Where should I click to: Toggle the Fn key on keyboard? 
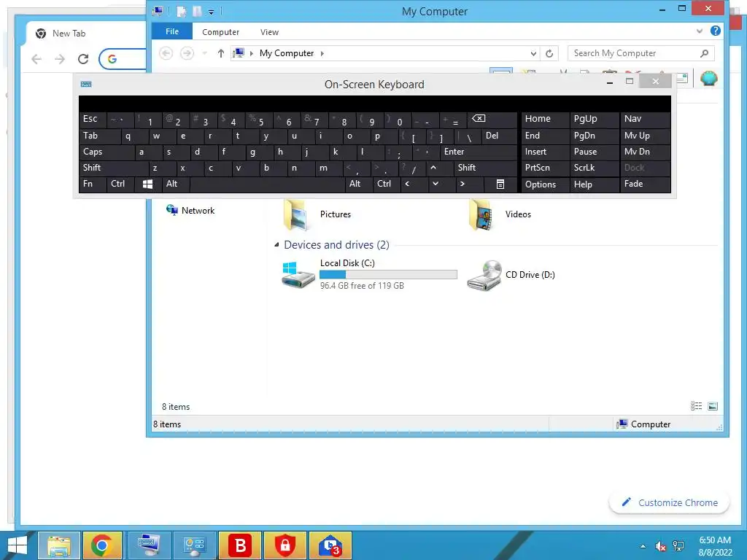point(93,184)
